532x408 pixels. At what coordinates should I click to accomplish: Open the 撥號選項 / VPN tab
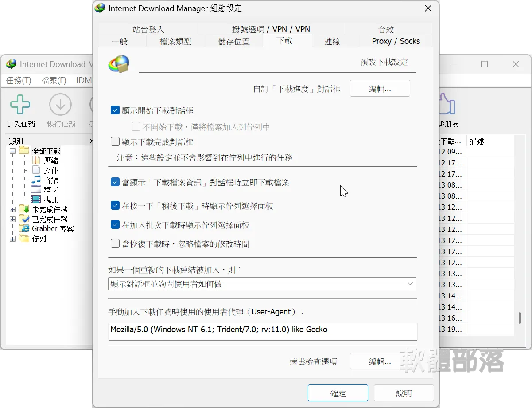[x=271, y=29]
